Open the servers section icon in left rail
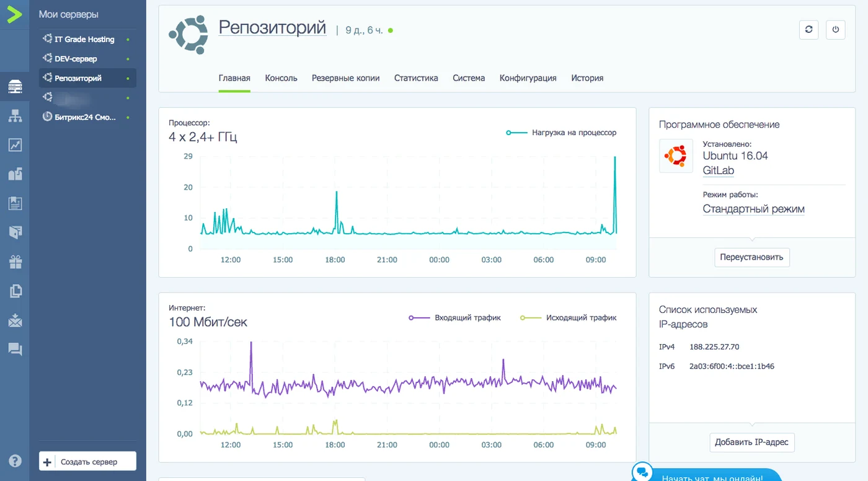Viewport: 868px width, 481px height. coord(15,86)
